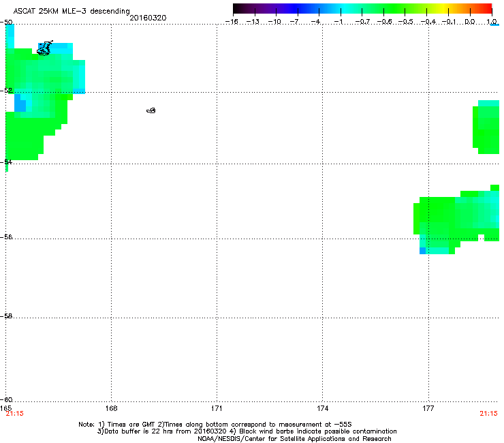The image size is (504, 443).
Task: Click the green data swath crossing longitude 177
Action: (456, 220)
